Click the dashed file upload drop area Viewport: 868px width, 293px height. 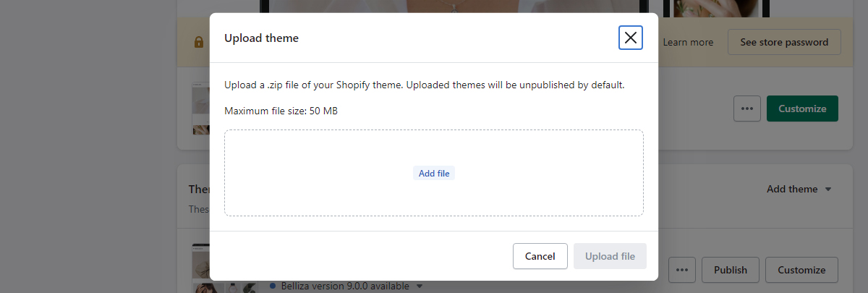click(x=434, y=173)
